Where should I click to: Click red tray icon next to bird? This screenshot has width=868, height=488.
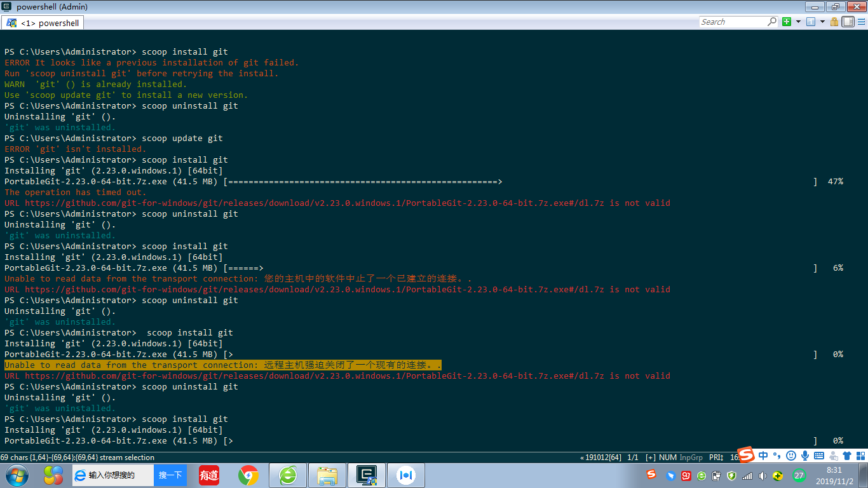pyautogui.click(x=686, y=475)
